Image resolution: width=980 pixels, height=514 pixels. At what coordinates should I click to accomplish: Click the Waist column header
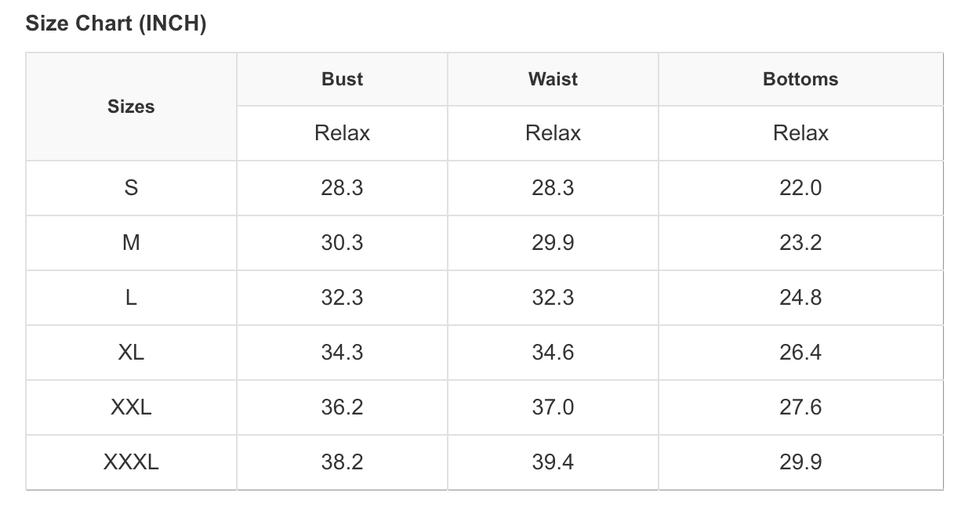point(553,79)
